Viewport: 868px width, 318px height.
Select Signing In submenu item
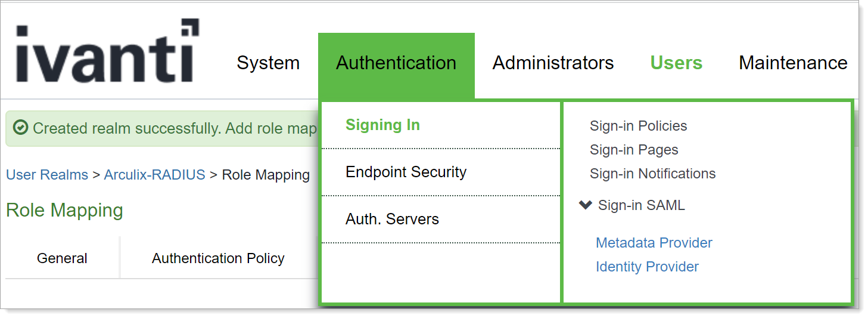click(382, 125)
